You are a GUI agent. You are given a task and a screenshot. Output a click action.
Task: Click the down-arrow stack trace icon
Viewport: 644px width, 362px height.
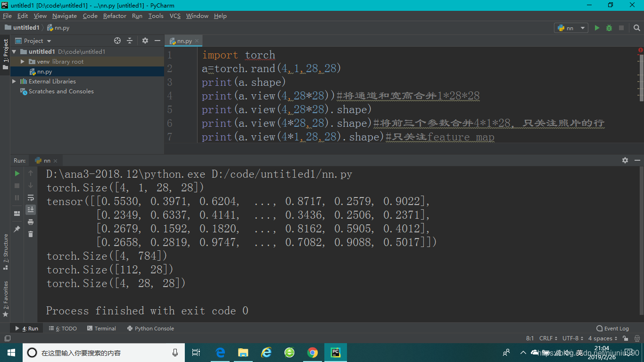click(31, 185)
